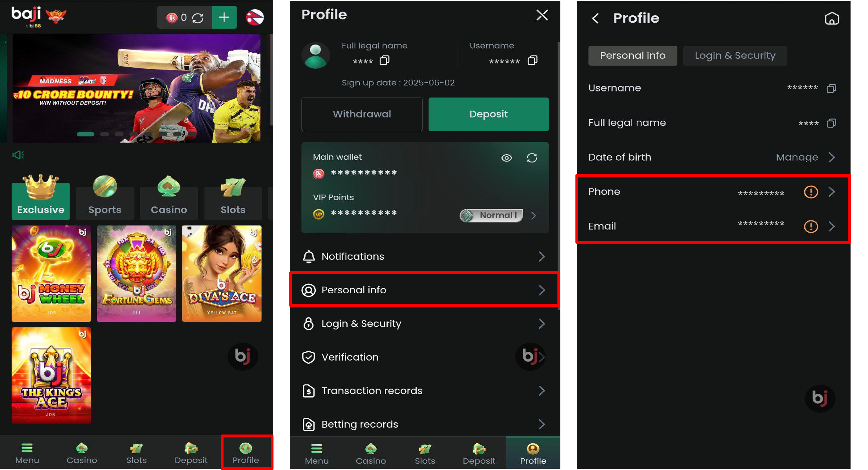Select the first banner carousel dot
Viewport: 868px width, 470px height.
click(85, 134)
